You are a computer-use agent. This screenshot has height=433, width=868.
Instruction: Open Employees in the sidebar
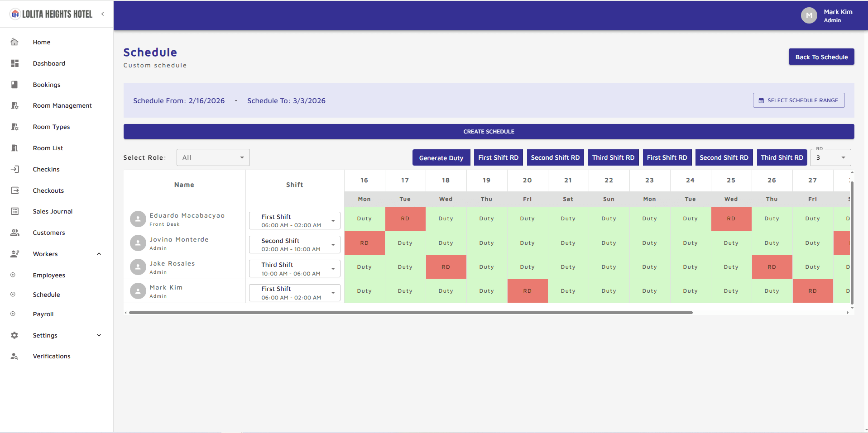(49, 275)
